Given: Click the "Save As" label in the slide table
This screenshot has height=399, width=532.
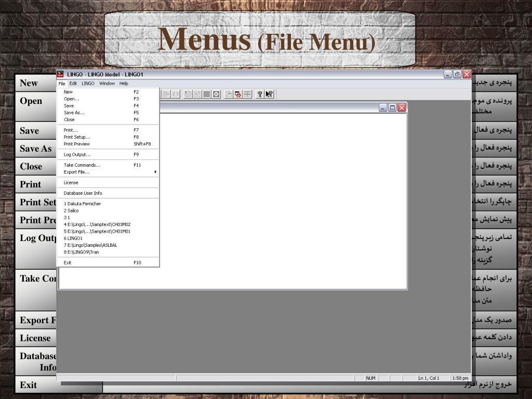Looking at the screenshot, I should (x=36, y=149).
